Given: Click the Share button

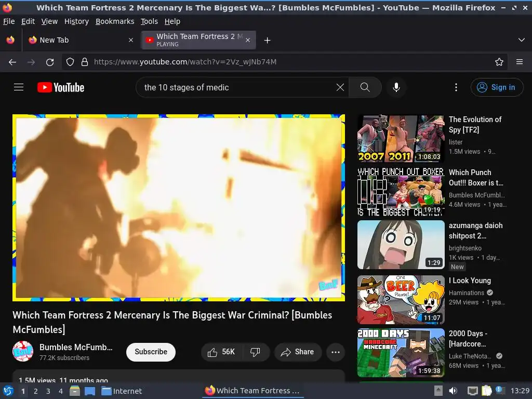Looking at the screenshot, I should 297,352.
